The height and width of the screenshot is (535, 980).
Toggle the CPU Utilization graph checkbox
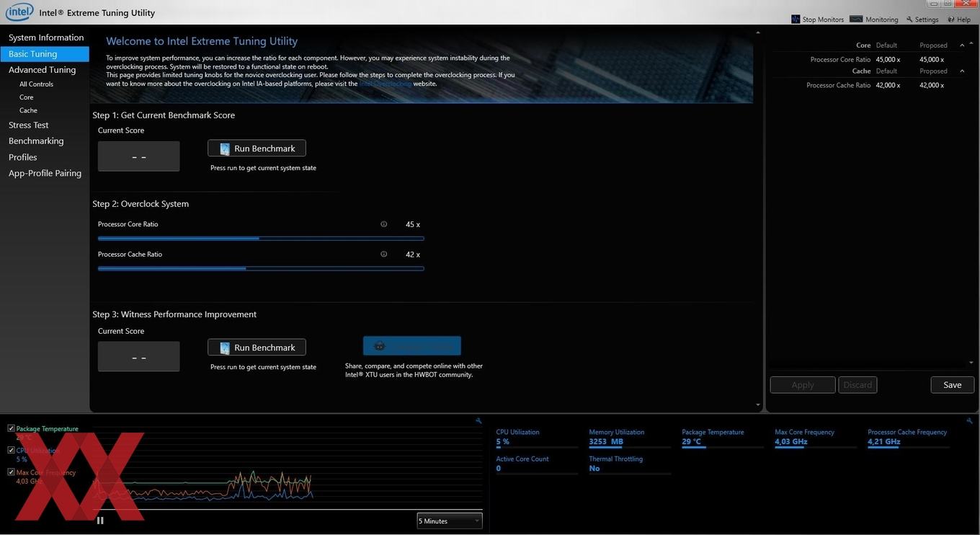coord(11,450)
